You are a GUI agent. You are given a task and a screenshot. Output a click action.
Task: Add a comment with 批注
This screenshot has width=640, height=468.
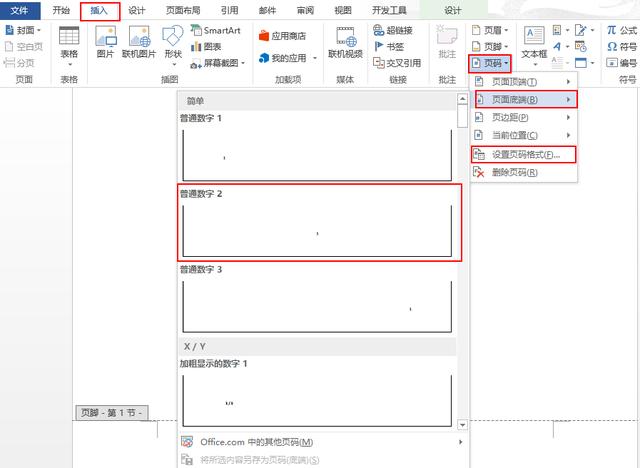[x=447, y=42]
